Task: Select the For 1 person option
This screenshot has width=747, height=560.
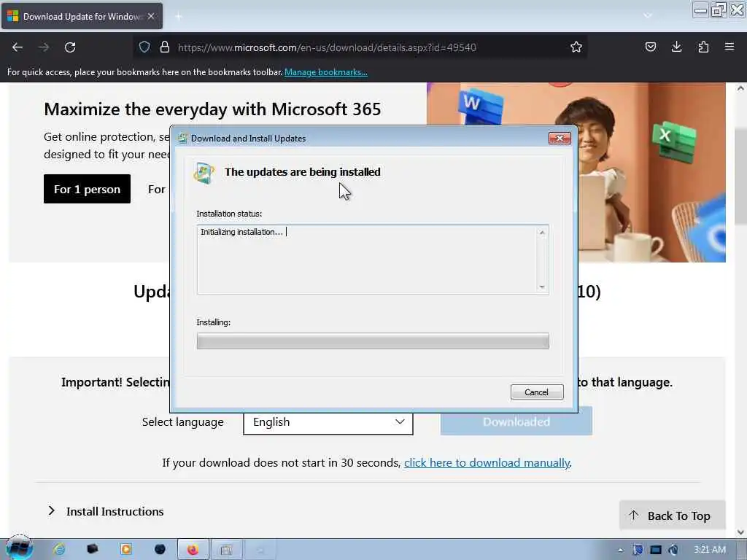Action: click(x=88, y=189)
